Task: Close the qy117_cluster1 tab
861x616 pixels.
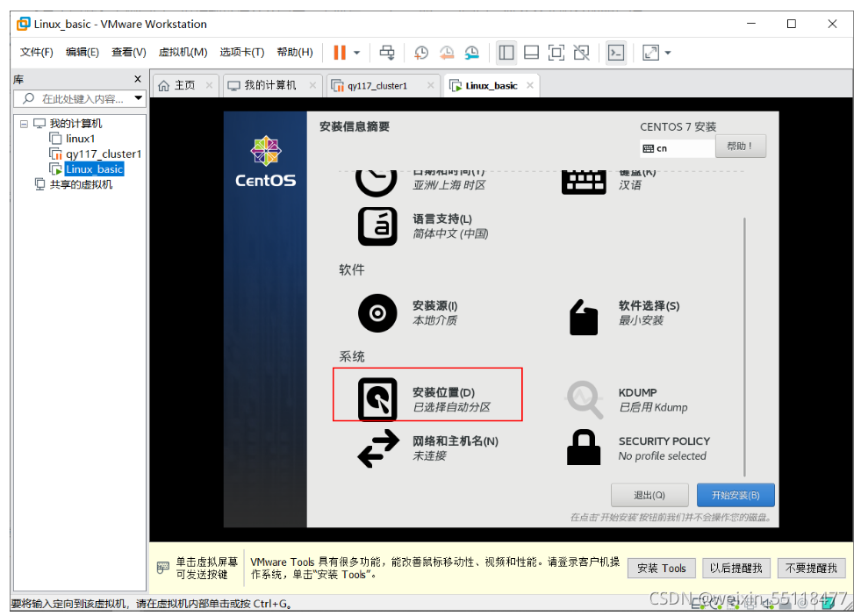Action: (x=430, y=85)
